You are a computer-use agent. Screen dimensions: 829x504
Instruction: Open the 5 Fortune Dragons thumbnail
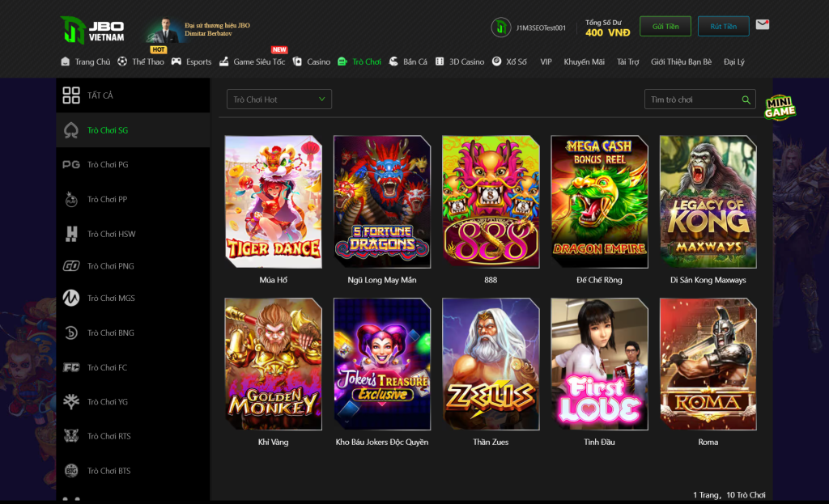(x=382, y=201)
